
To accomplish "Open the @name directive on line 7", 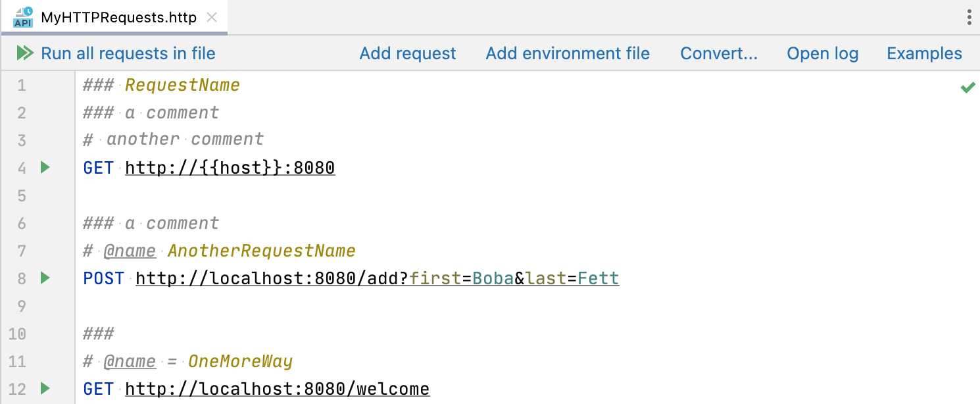I will [130, 251].
